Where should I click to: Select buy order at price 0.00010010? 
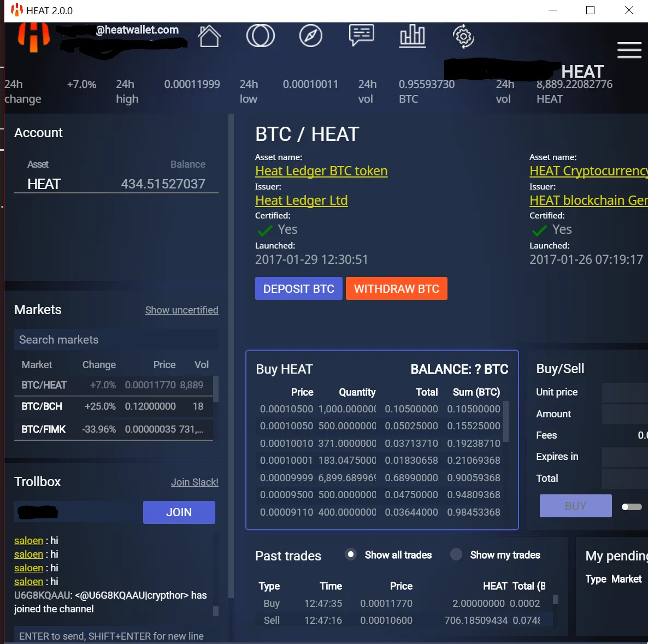pos(380,443)
